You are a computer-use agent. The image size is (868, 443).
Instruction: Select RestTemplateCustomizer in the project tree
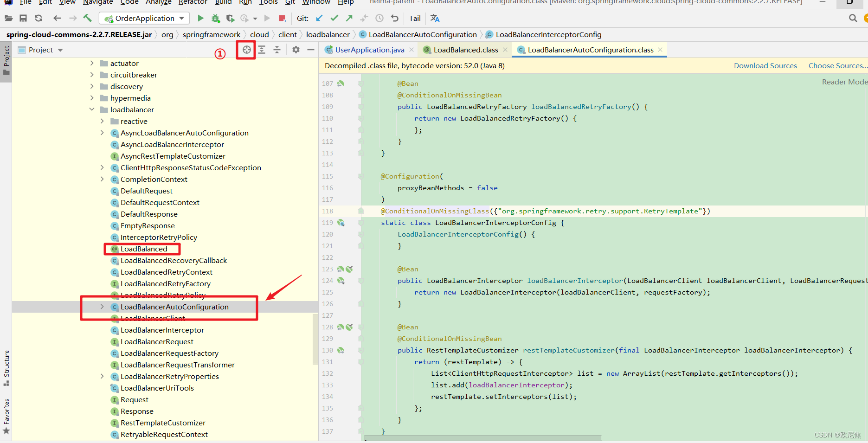(163, 423)
